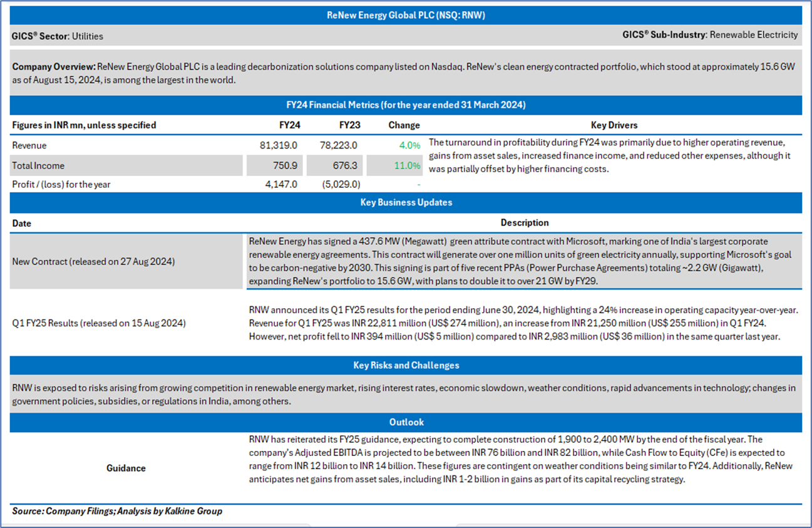Select the Guidance row label
Image resolution: width=812 pixels, height=528 pixels.
(x=126, y=468)
